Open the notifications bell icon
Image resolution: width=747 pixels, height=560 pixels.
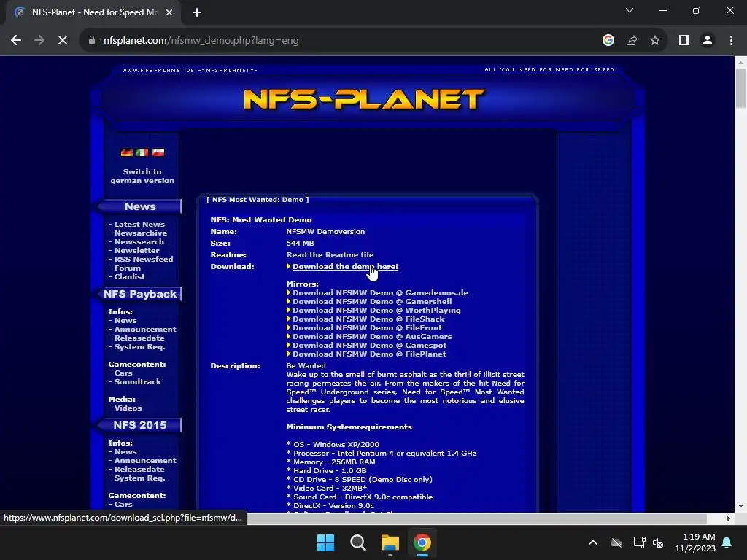[727, 542]
